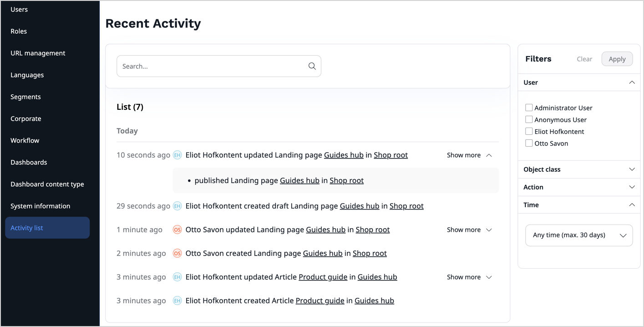Click the EH avatar on the '3 minutes ago' update
Screen dimensions: 644x327
pos(177,277)
